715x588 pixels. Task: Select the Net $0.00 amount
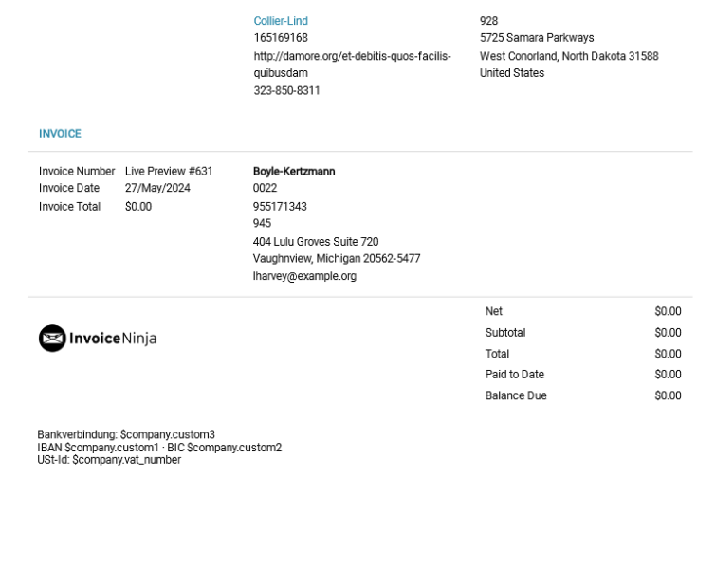[668, 311]
